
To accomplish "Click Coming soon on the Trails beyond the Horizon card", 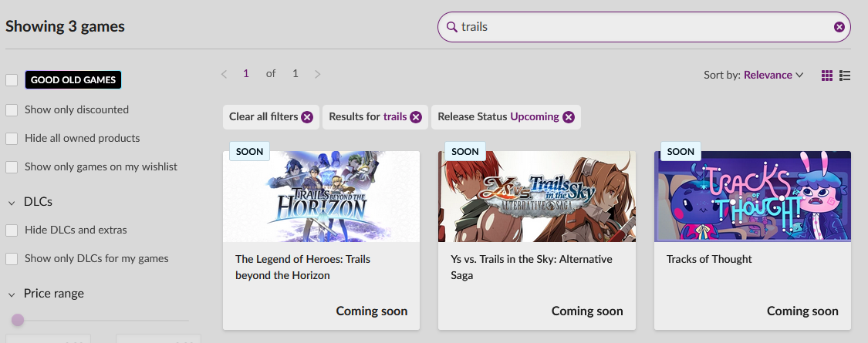I will click(371, 311).
